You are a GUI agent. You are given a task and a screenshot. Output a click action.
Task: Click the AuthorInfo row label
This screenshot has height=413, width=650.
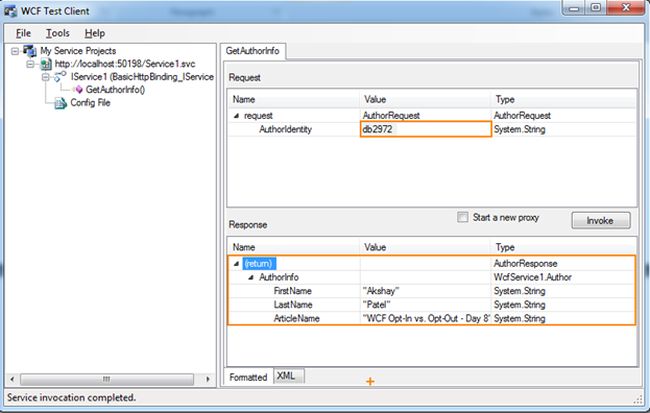coord(279,277)
